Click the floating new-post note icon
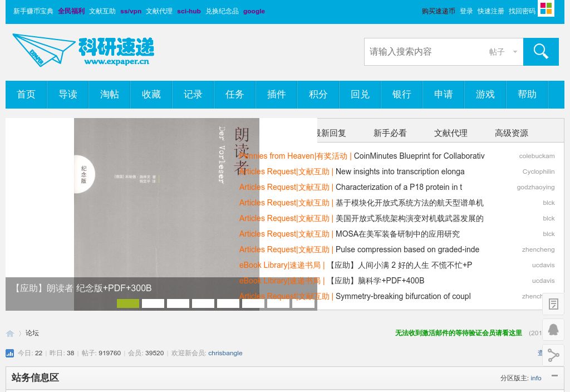570x392 pixels. click(553, 304)
